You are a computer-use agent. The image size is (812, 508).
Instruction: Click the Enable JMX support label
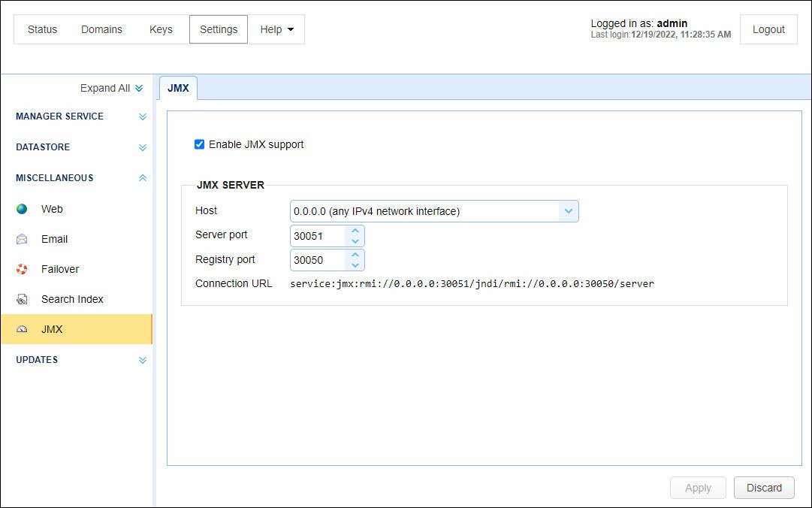pos(256,144)
